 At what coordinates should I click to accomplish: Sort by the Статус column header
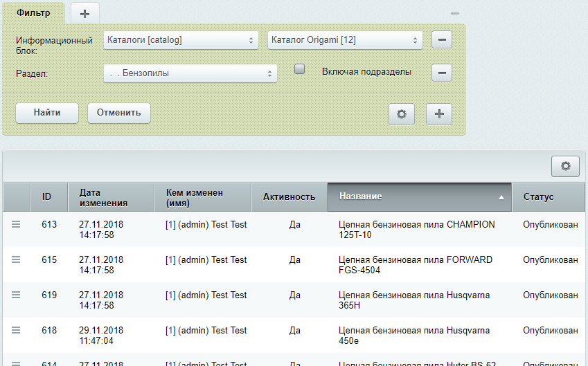(549, 197)
